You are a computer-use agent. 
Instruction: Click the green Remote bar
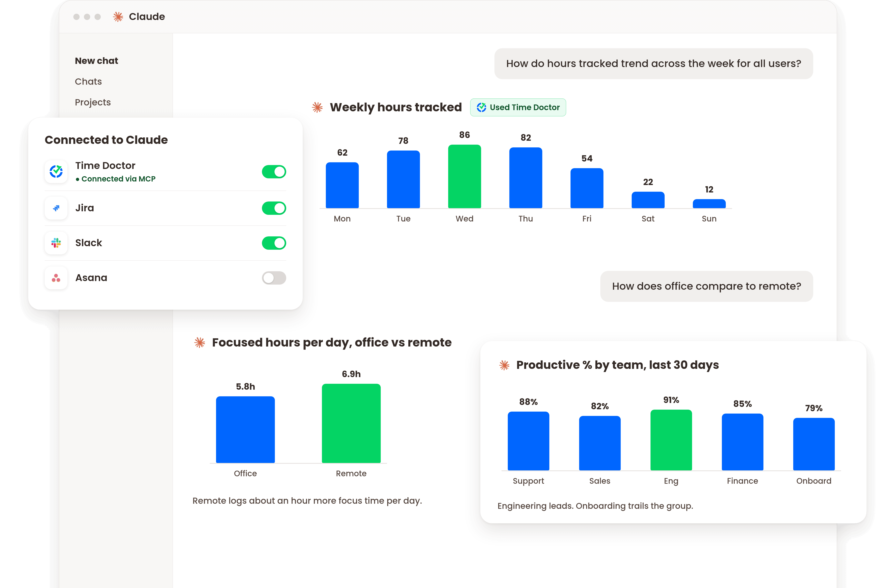coord(351,423)
